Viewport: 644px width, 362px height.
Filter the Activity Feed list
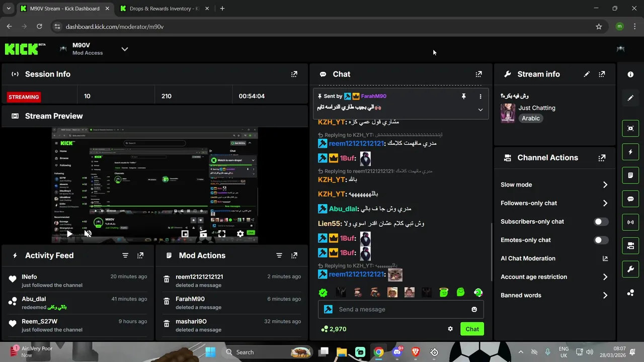pos(125,255)
